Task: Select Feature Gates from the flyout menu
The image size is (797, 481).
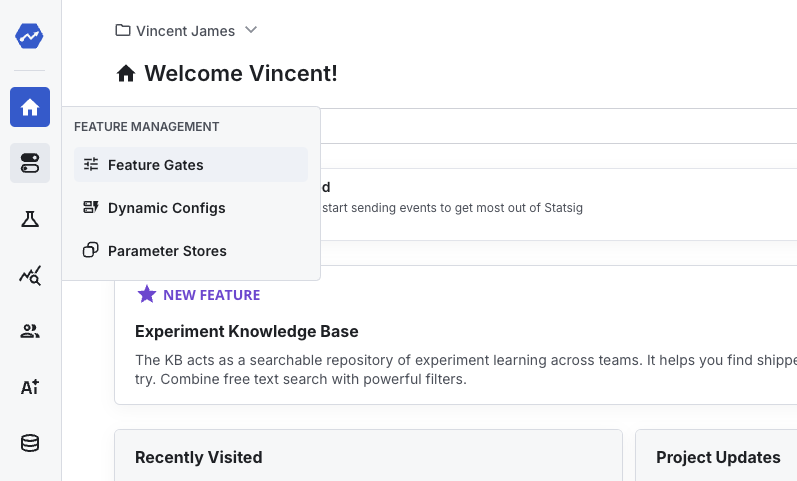Action: 155,165
